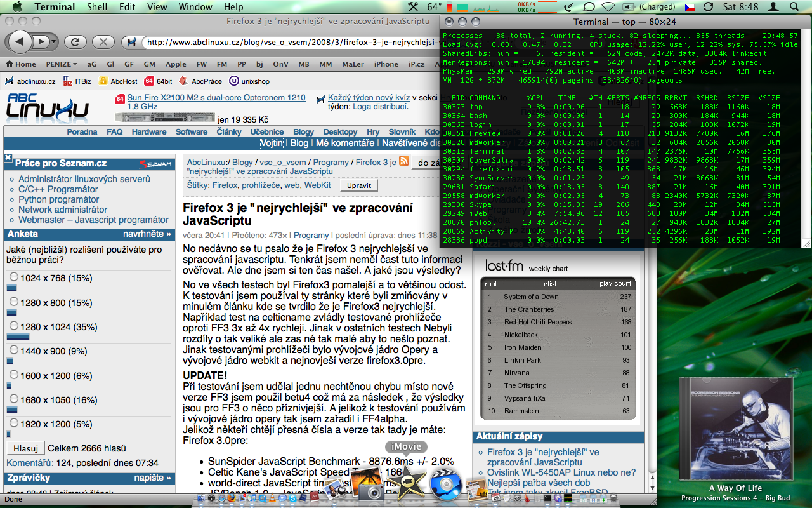Open the ITBiz bookmark
This screenshot has height=508, width=812.
coord(77,81)
